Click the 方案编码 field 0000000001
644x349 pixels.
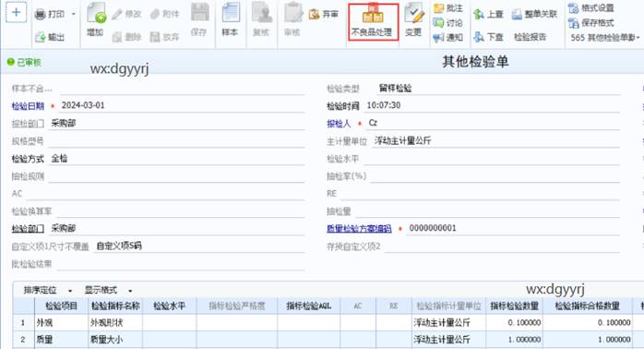click(513, 229)
